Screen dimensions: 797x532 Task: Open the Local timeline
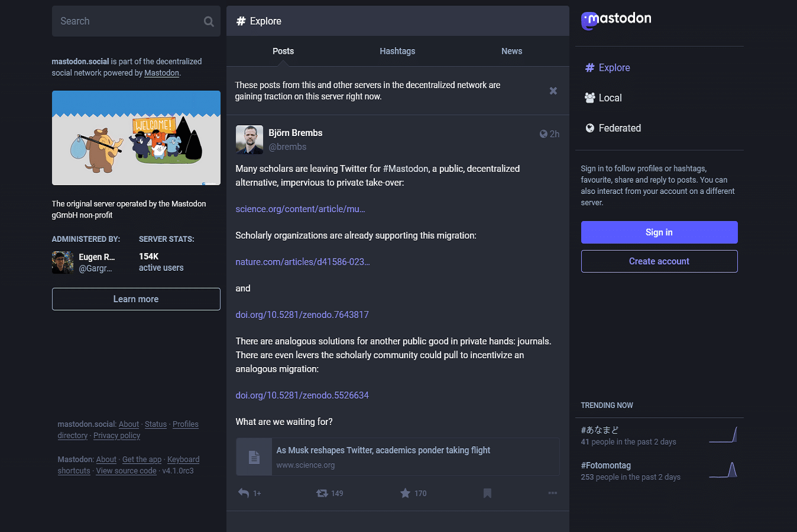coord(603,98)
